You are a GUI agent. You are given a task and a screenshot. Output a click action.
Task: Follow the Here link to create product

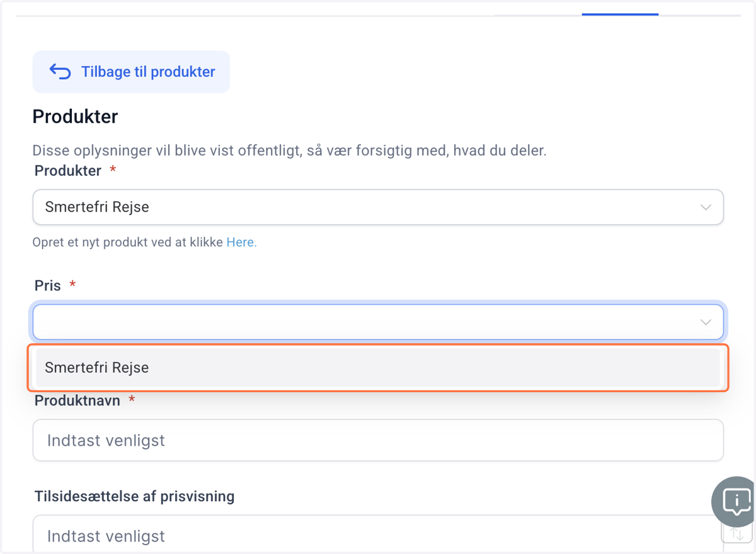click(x=241, y=242)
